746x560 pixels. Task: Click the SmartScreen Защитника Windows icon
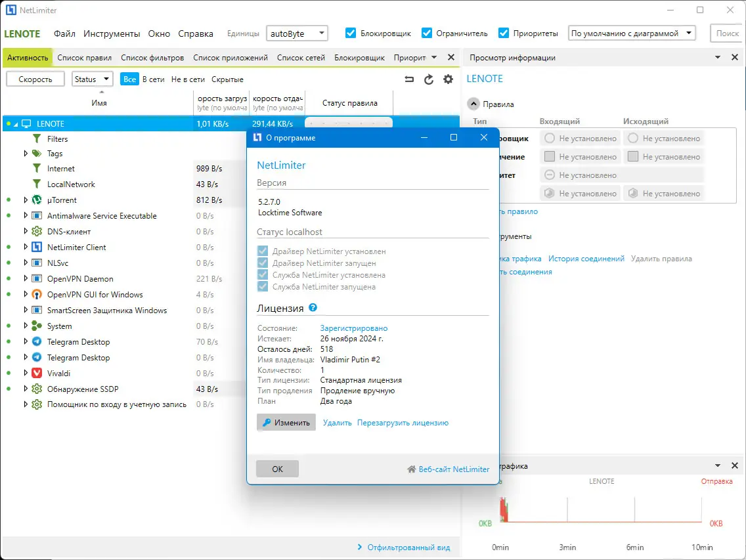37,311
